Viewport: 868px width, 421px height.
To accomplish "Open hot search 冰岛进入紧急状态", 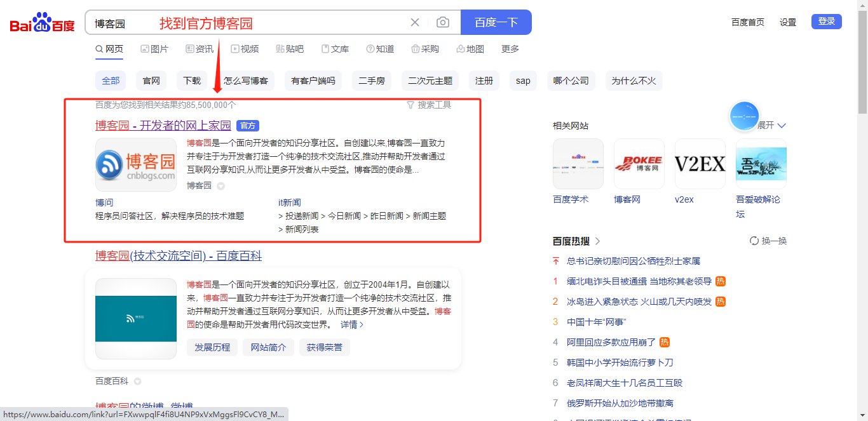I will click(x=639, y=302).
